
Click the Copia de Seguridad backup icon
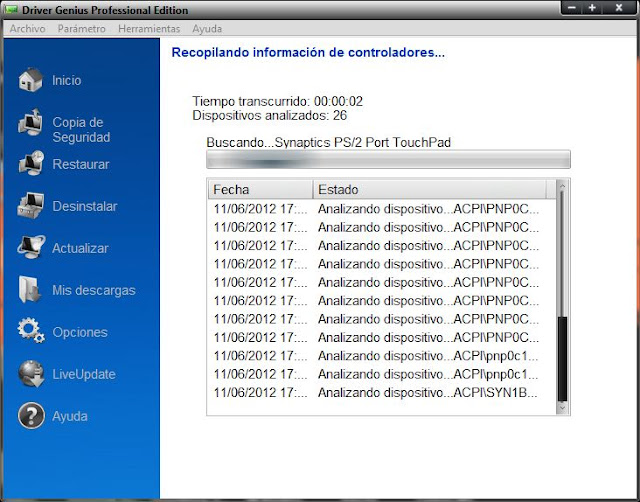pyautogui.click(x=31, y=122)
